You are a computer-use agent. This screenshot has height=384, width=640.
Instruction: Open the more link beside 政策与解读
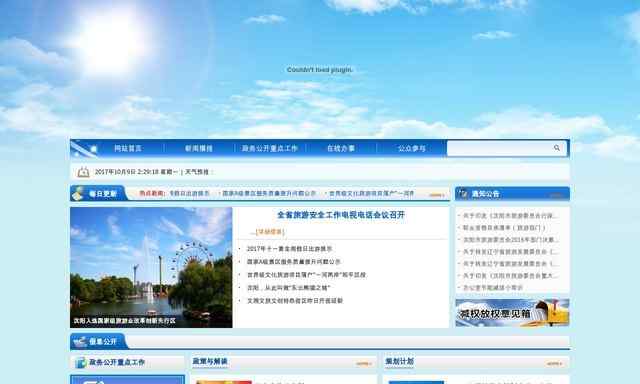click(363, 363)
